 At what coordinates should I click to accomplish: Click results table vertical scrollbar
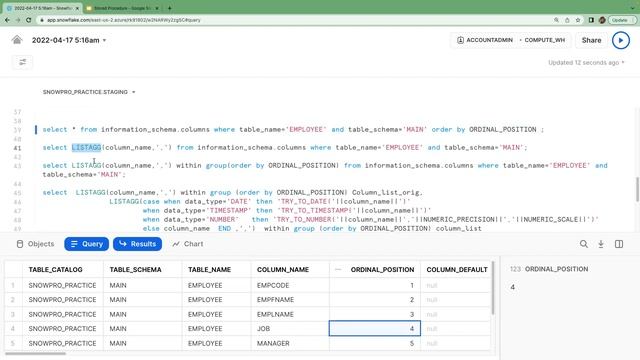[493, 288]
